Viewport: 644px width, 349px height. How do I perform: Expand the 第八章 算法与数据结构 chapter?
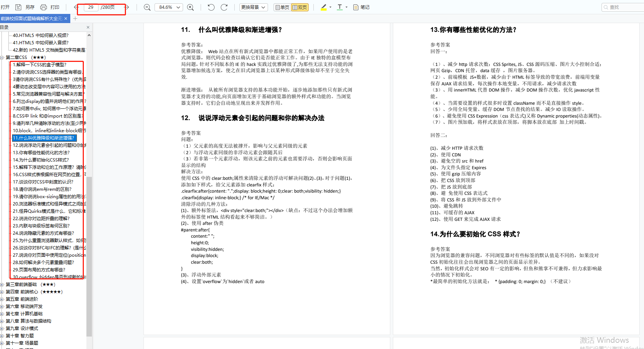tap(2, 321)
